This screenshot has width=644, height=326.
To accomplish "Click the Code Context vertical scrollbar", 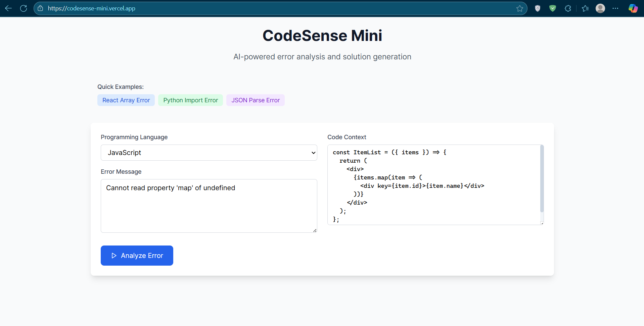I will tap(542, 179).
